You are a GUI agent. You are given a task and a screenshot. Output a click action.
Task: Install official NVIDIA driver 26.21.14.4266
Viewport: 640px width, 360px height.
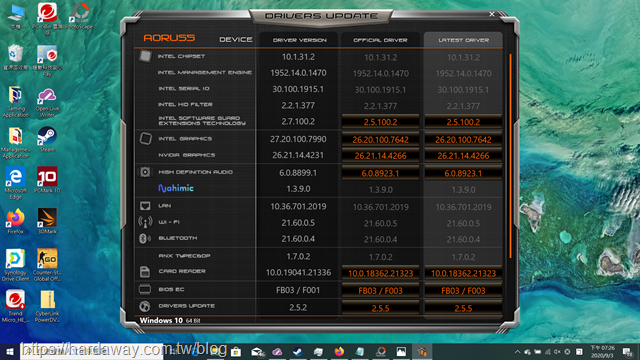(x=380, y=156)
